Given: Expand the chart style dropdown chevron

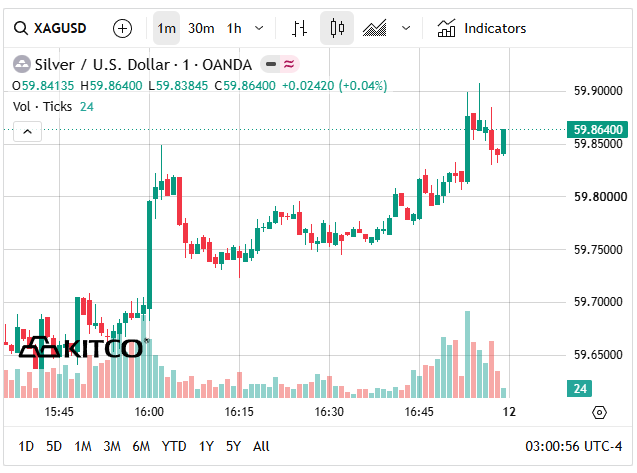Looking at the screenshot, I should (406, 28).
